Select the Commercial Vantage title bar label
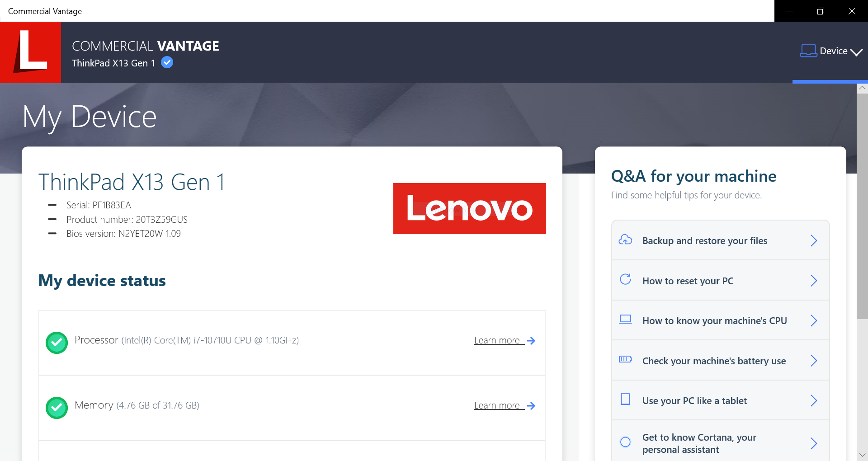Screen dimensions: 868x461 point(44,11)
